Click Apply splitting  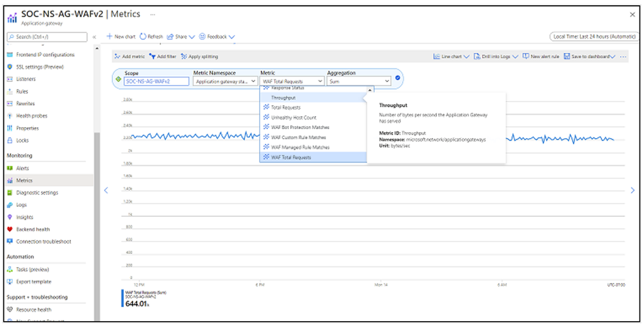tap(200, 57)
